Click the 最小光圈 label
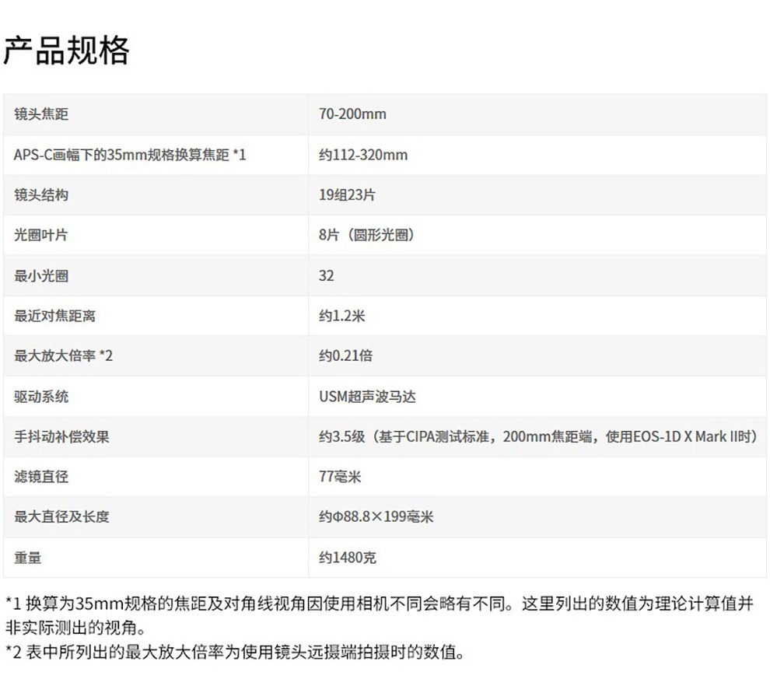770x700 pixels. (41, 275)
